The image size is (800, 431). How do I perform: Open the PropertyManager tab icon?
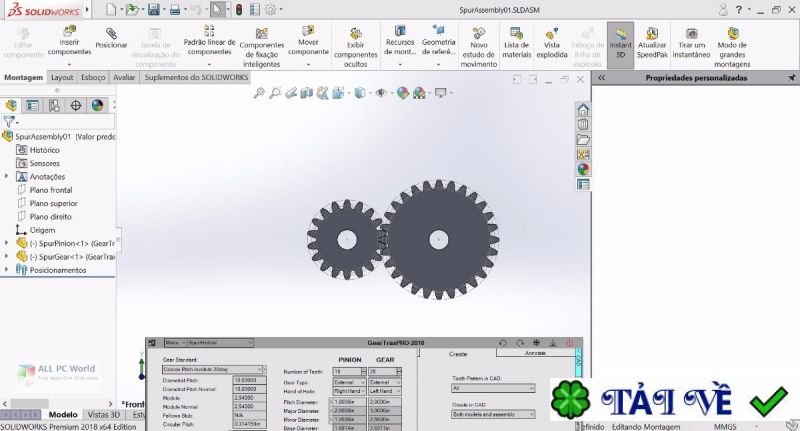coord(32,105)
